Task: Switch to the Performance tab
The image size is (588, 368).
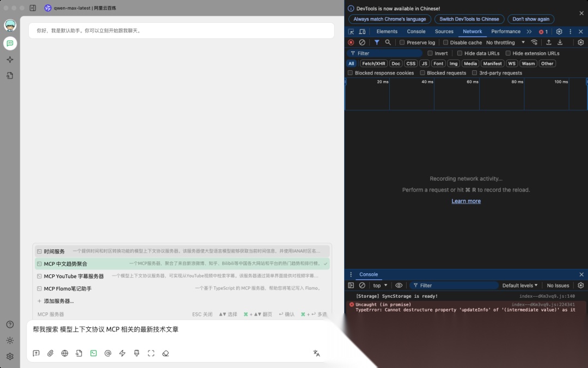Action: pyautogui.click(x=505, y=32)
